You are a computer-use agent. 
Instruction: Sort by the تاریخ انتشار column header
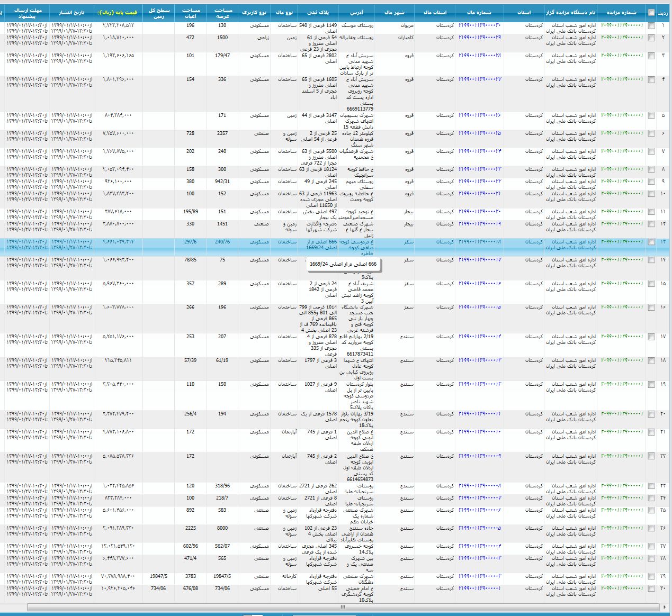point(71,13)
